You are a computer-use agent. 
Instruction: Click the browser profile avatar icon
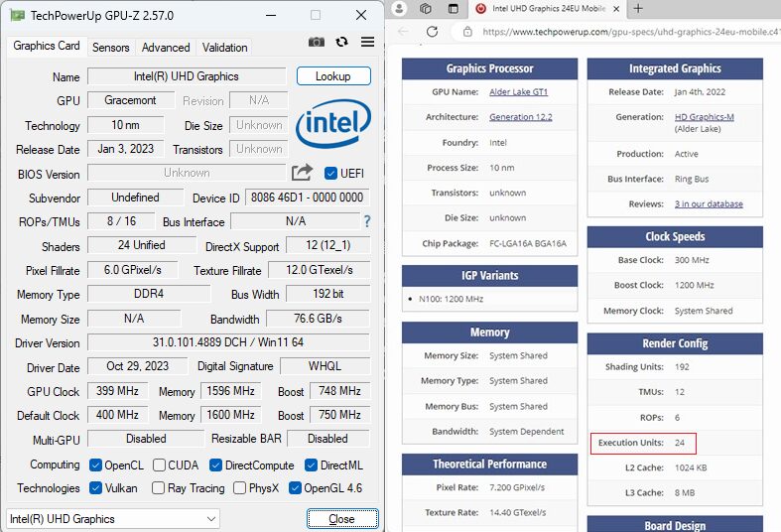click(399, 9)
